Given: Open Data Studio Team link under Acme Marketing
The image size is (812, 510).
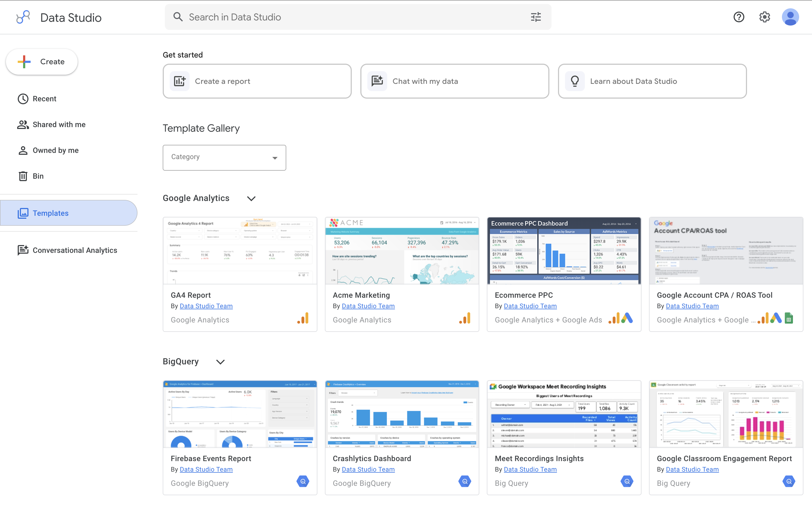Looking at the screenshot, I should (368, 306).
